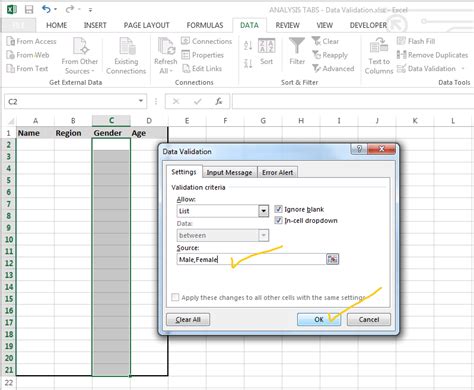The height and width of the screenshot is (390, 474).
Task: Clear the current filter
Action: [x=326, y=41]
